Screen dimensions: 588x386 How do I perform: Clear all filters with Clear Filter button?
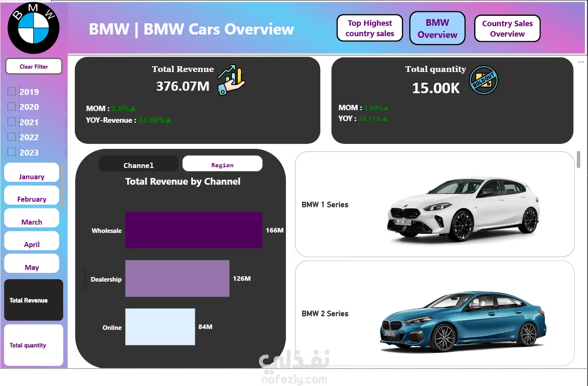(34, 67)
